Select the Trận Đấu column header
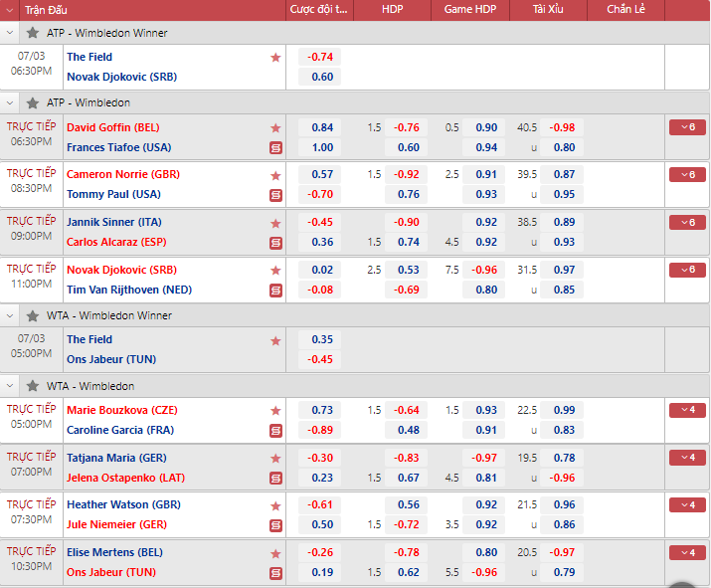The width and height of the screenshot is (711, 588). point(46,10)
